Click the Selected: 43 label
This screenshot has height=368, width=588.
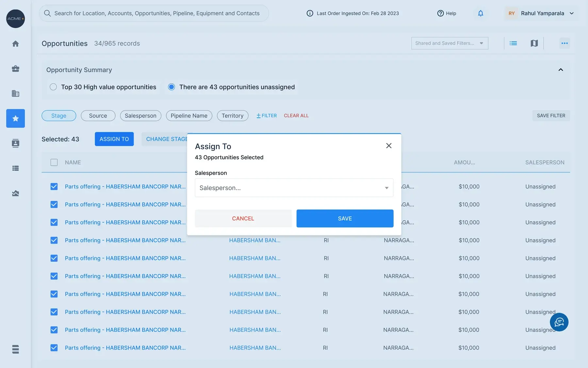tap(60, 139)
